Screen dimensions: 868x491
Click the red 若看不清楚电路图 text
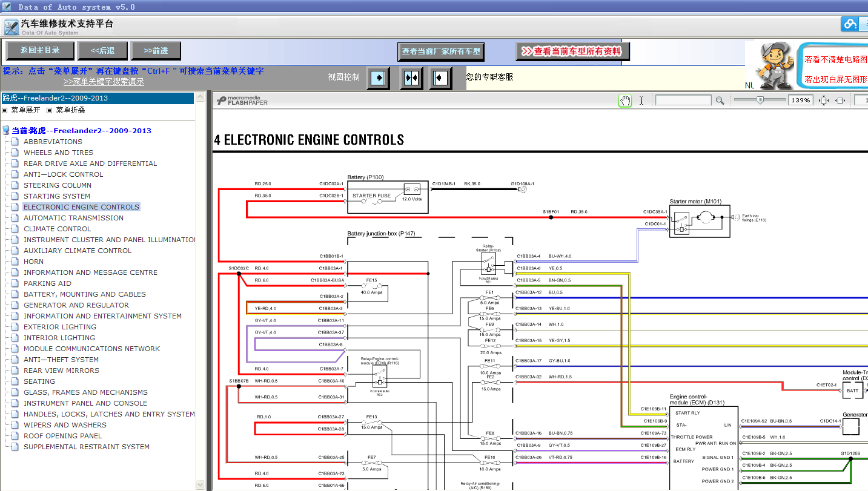[x=836, y=60]
